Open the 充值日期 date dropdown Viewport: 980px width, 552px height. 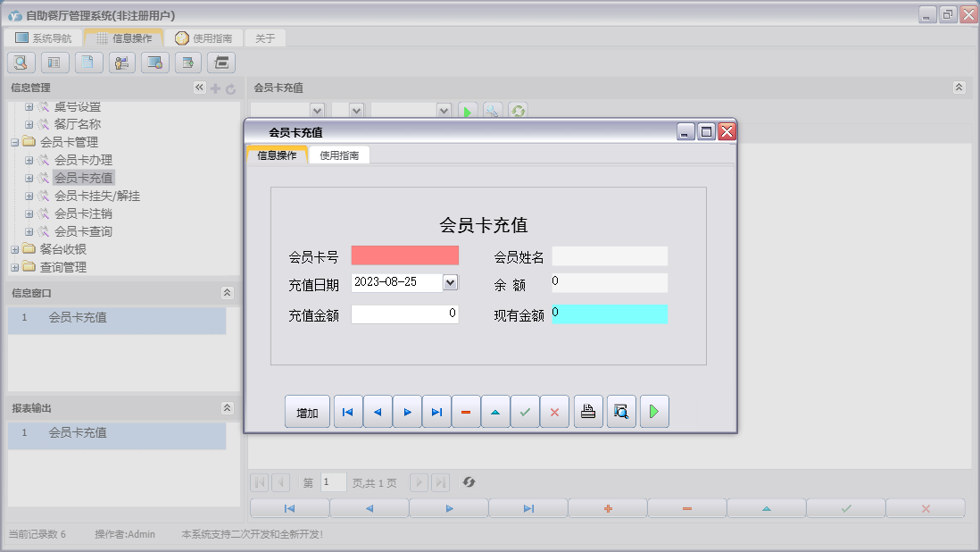point(450,282)
